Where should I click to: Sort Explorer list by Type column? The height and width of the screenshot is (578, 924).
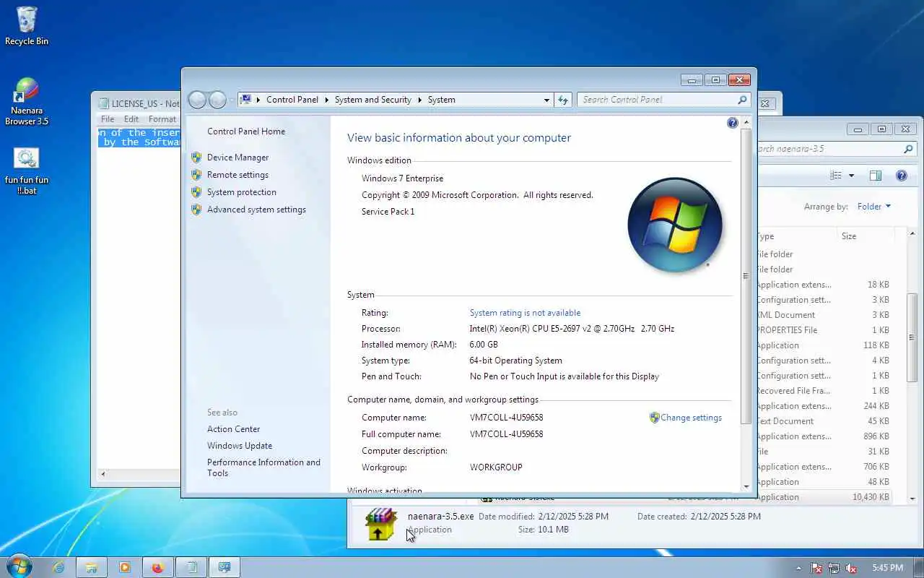tap(796, 236)
